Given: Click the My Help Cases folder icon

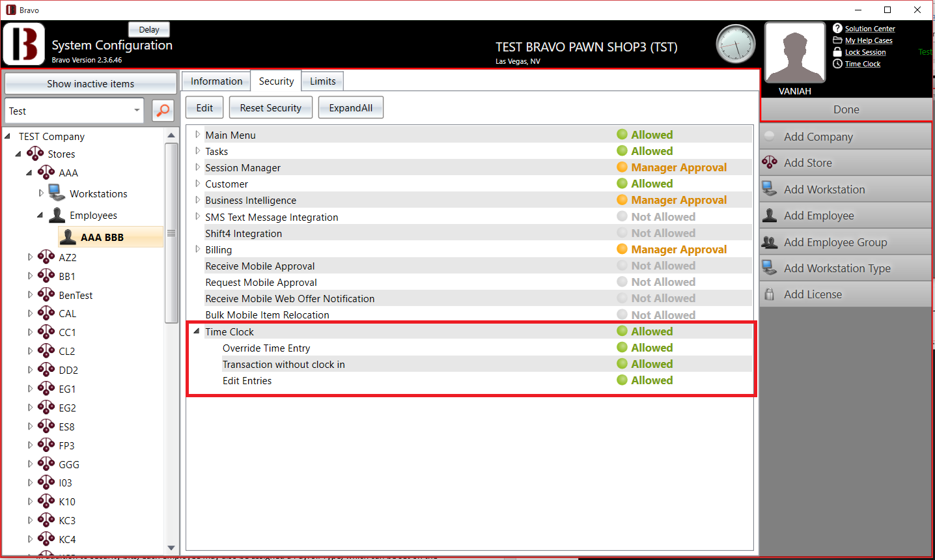Looking at the screenshot, I should point(837,40).
